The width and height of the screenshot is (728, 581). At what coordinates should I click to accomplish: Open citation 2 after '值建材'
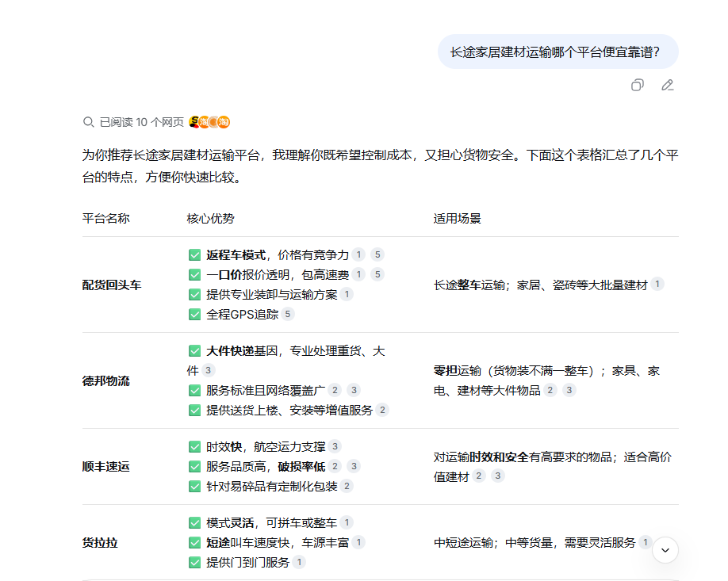[479, 476]
